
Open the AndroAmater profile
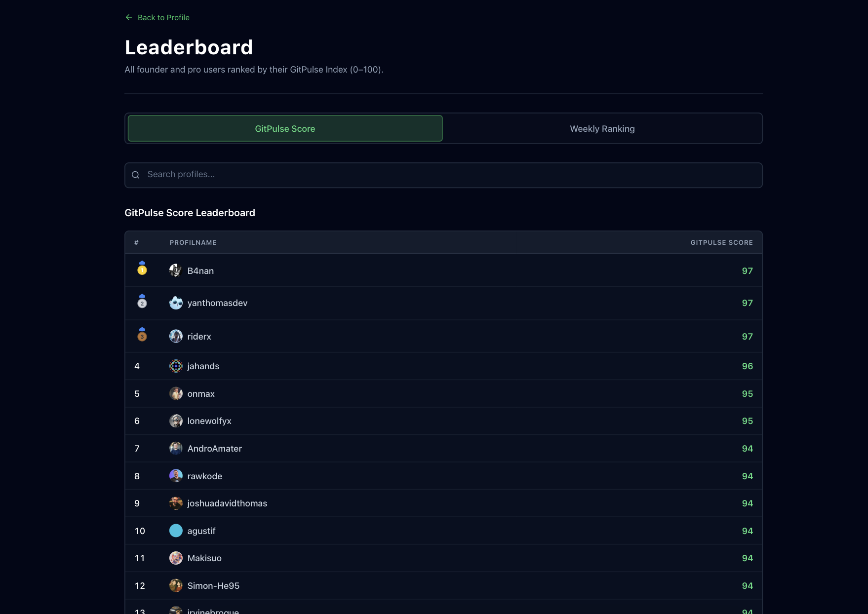point(214,449)
